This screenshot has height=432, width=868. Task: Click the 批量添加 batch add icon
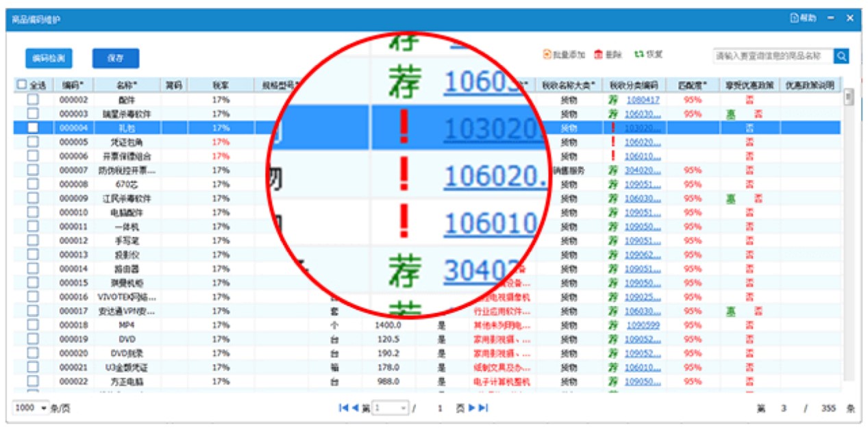(x=547, y=54)
